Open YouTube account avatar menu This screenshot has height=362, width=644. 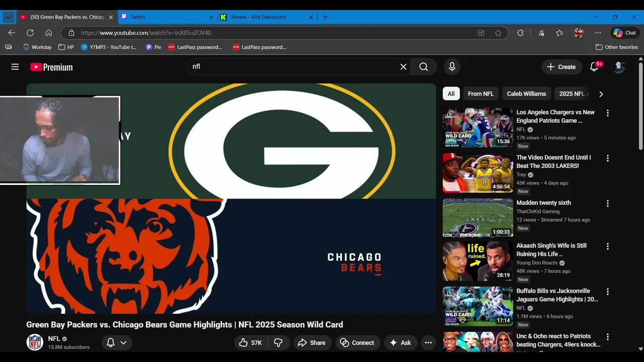click(618, 67)
